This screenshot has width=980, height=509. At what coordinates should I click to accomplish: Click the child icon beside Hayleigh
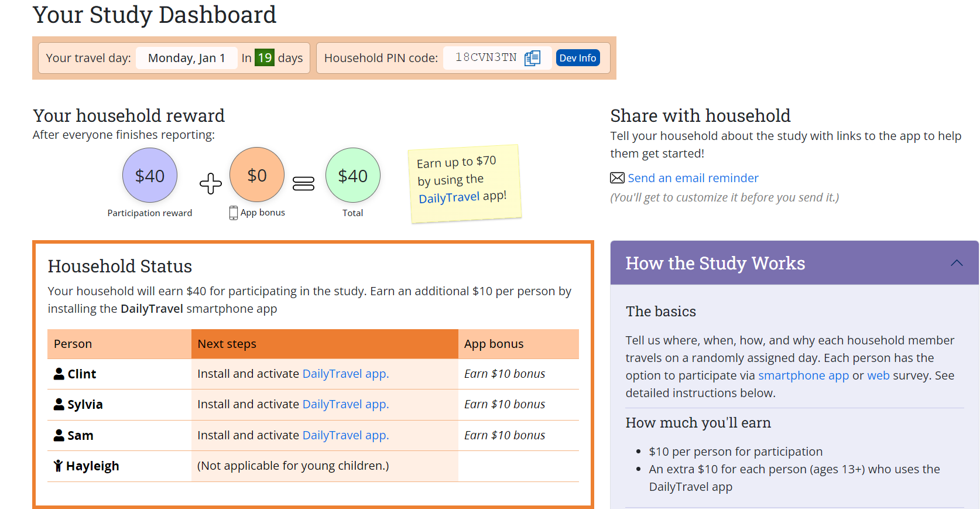58,466
